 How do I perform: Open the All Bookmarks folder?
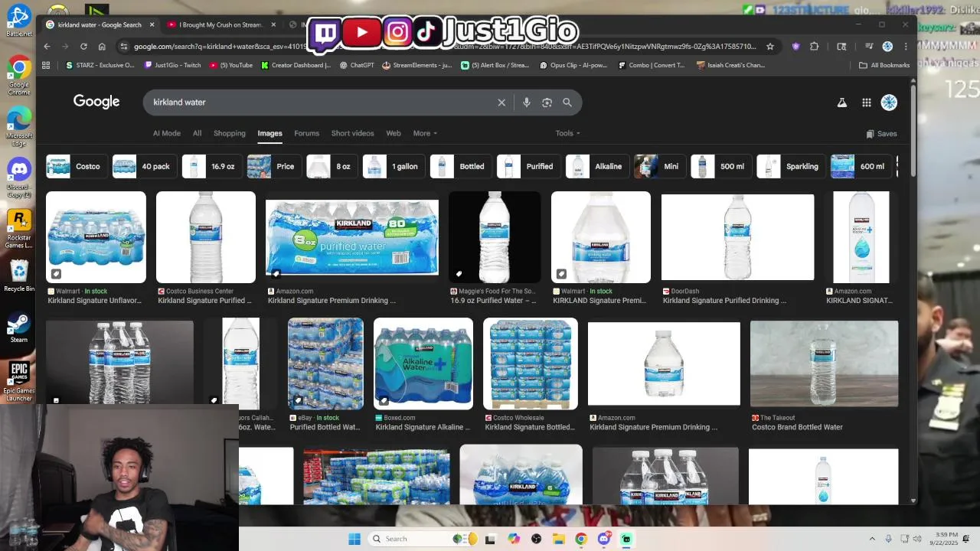pyautogui.click(x=884, y=65)
